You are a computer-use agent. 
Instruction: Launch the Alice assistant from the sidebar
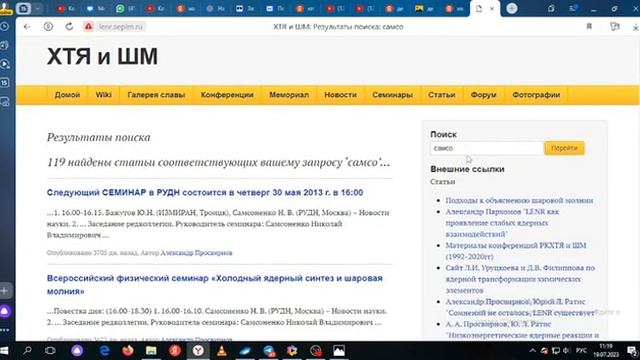tap(5, 311)
